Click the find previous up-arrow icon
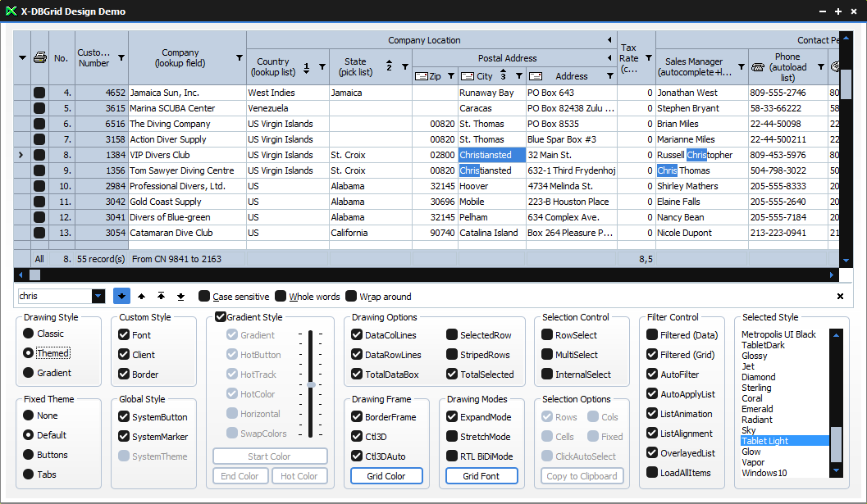867x504 pixels. (142, 296)
